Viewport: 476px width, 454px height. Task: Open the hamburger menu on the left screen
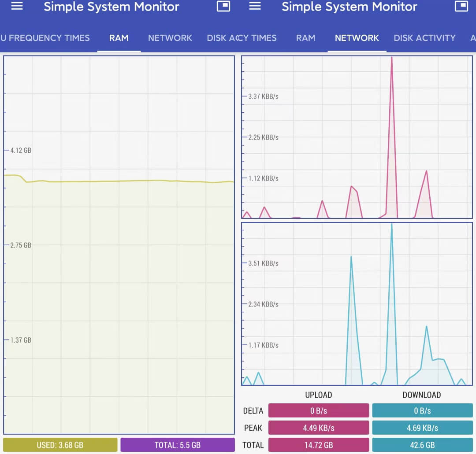17,7
